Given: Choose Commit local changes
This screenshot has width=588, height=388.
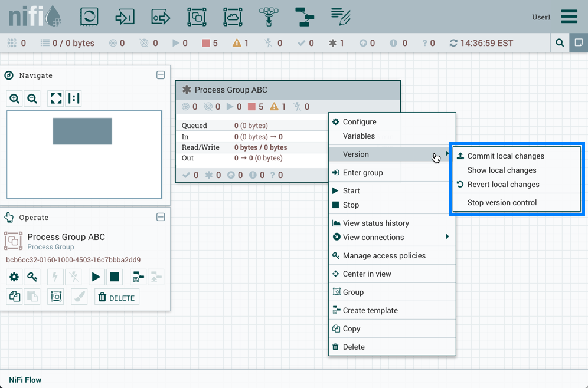Looking at the screenshot, I should point(505,156).
